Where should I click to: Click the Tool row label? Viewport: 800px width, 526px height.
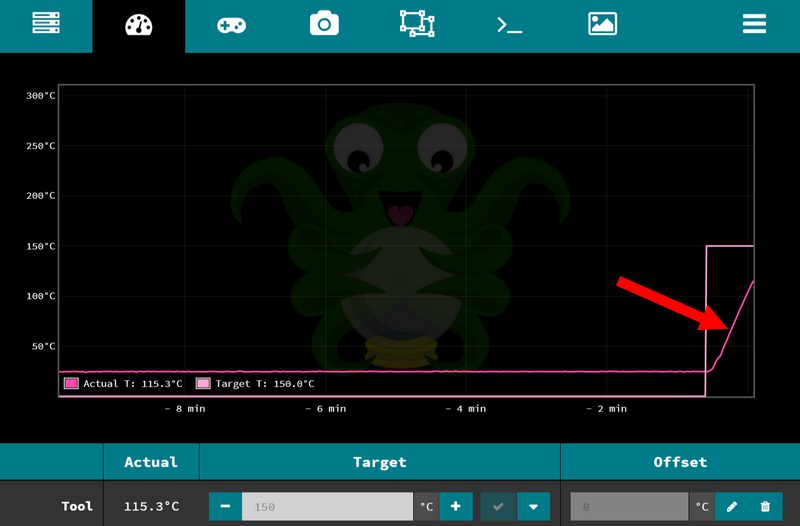pyautogui.click(x=77, y=506)
